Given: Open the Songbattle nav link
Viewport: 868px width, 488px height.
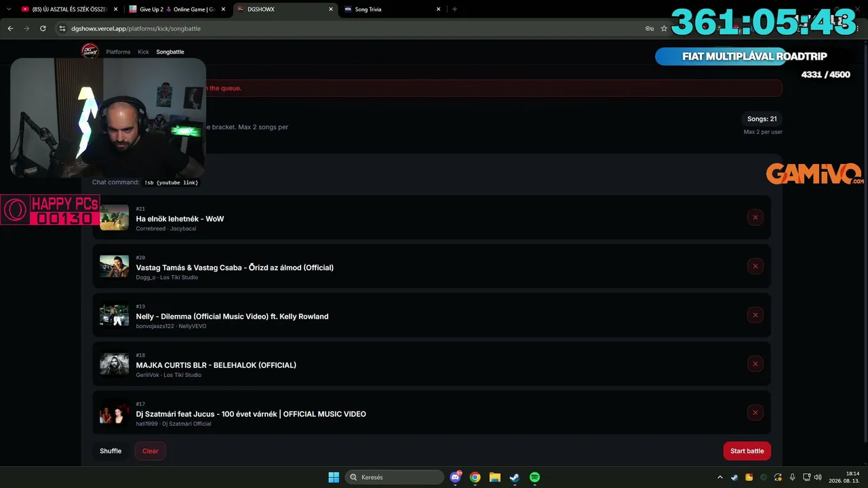Looking at the screenshot, I should point(170,52).
